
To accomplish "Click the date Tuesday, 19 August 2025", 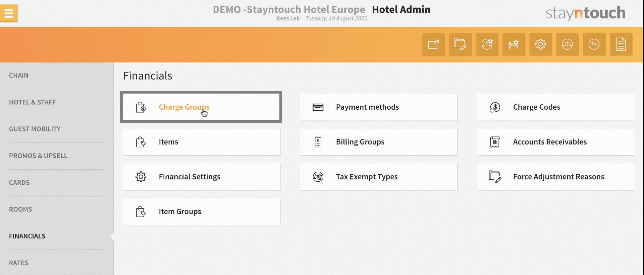I will tap(336, 18).
